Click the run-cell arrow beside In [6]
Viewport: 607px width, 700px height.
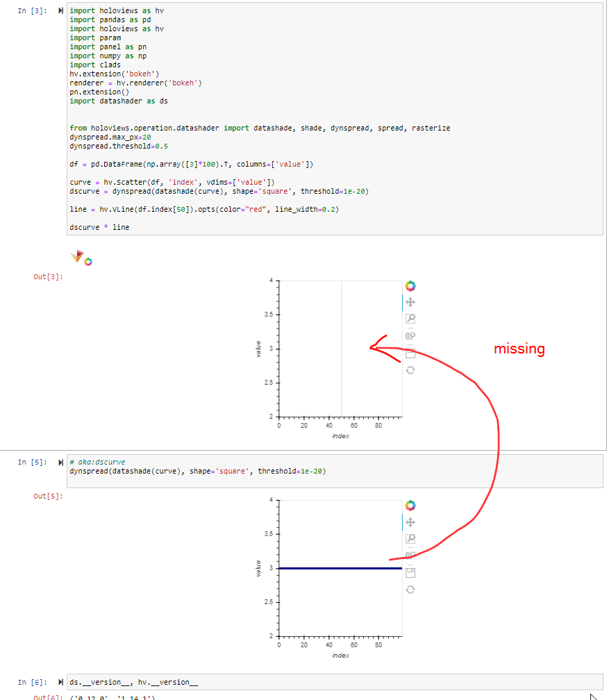tap(60, 682)
